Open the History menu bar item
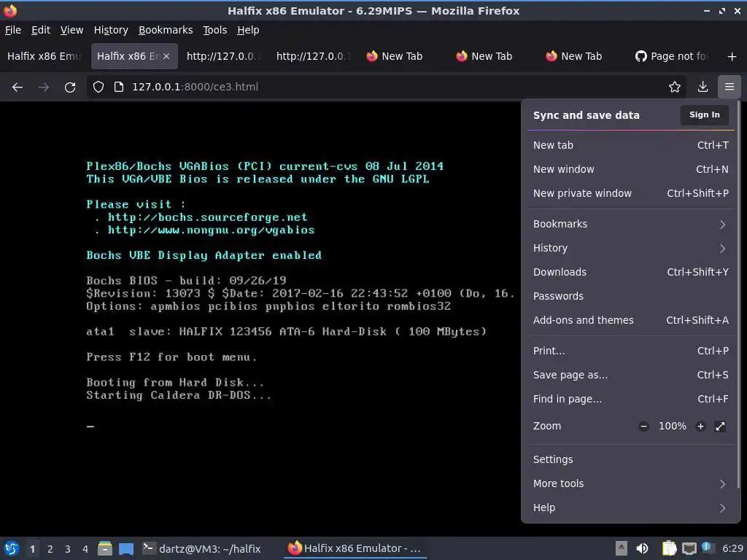This screenshot has height=560, width=747. (x=111, y=30)
